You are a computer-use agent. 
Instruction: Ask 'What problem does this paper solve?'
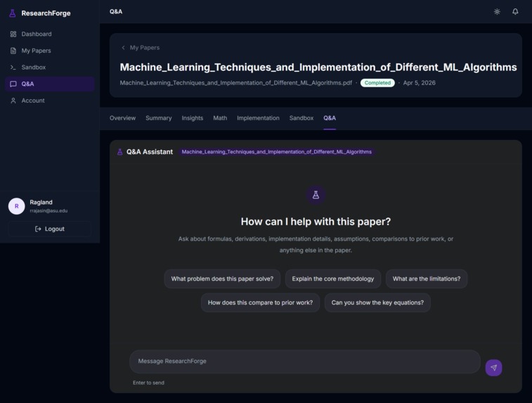pyautogui.click(x=222, y=279)
